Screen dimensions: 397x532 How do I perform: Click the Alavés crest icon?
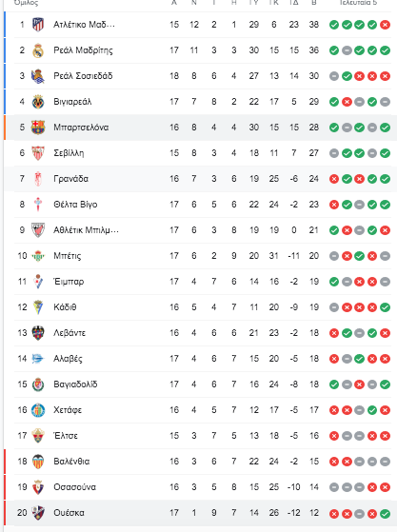pyautogui.click(x=38, y=359)
